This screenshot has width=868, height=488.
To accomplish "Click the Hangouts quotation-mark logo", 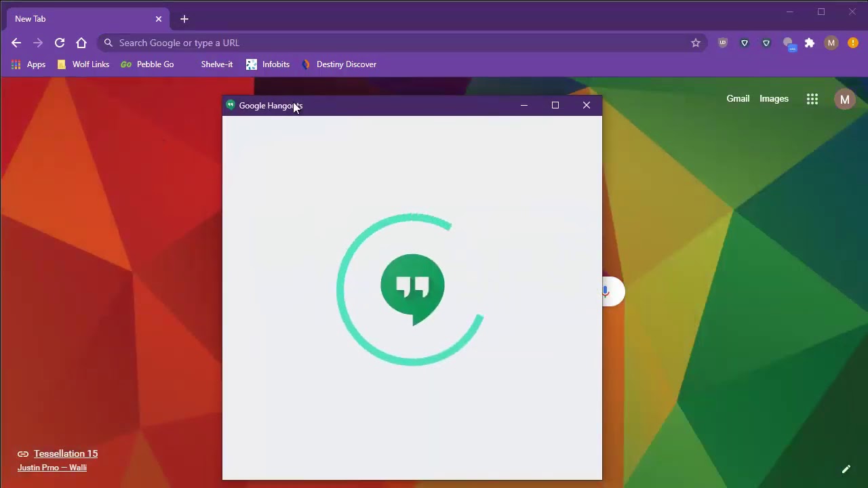I will (412, 289).
